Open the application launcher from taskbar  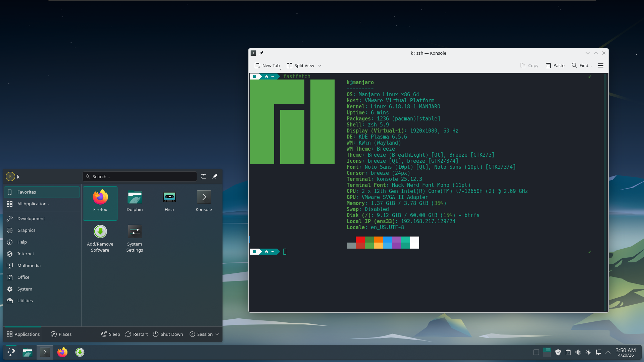(11, 352)
